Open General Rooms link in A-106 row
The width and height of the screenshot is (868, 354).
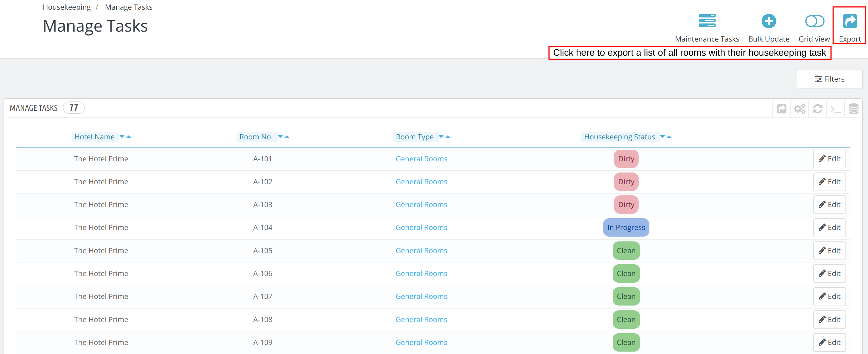pos(421,273)
